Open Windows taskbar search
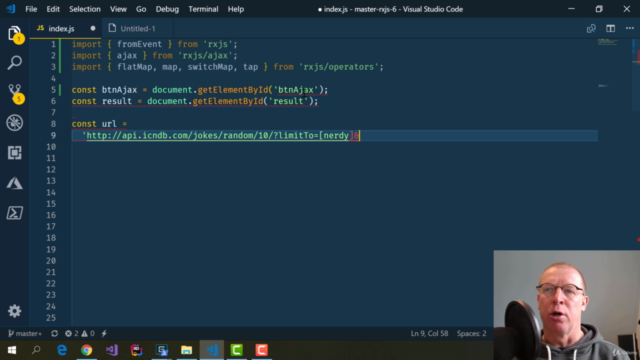 (x=36, y=350)
